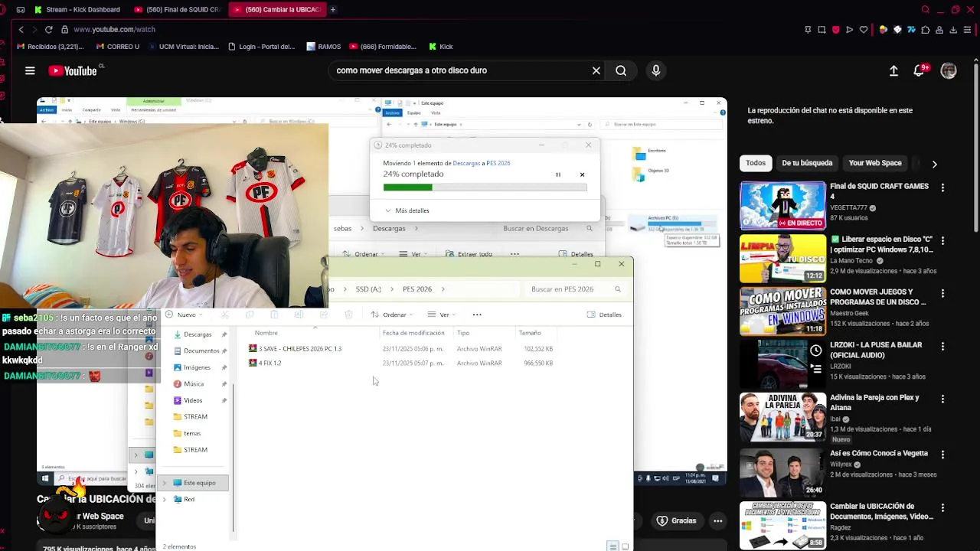
Task: Open the browser downloads icon
Action: (x=953, y=30)
